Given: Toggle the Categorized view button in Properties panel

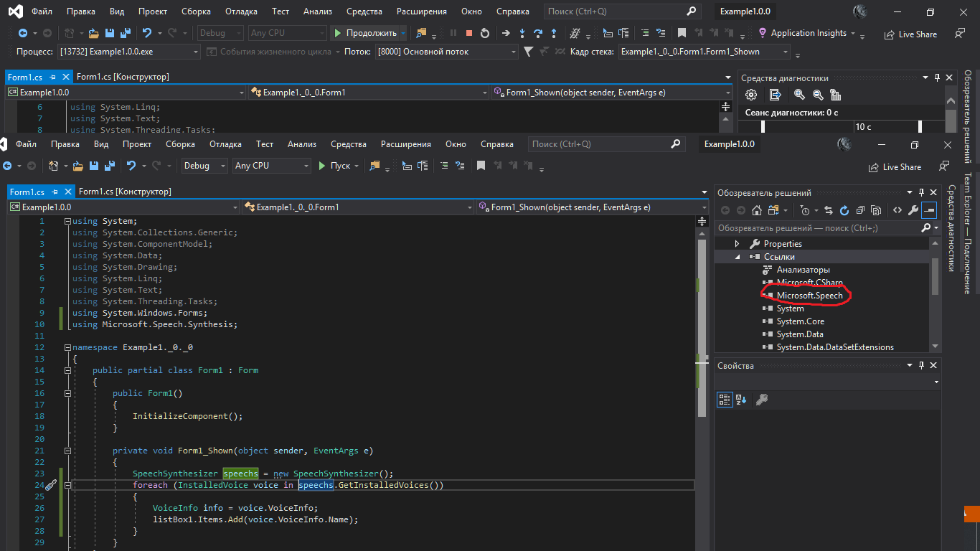Looking at the screenshot, I should point(725,400).
